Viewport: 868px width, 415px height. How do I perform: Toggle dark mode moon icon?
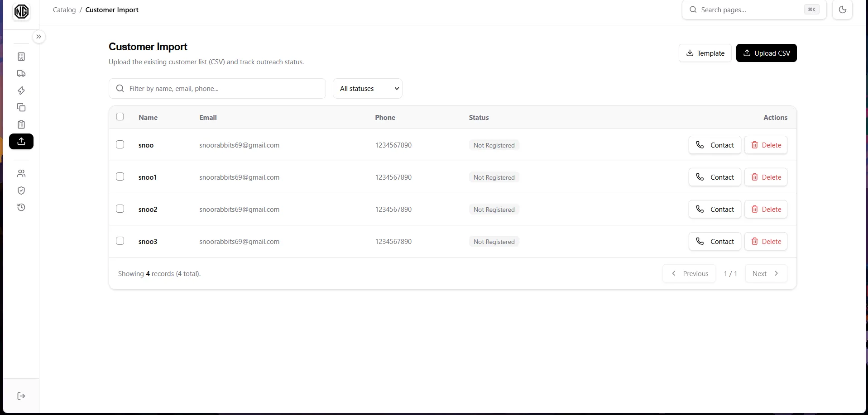[x=843, y=10]
